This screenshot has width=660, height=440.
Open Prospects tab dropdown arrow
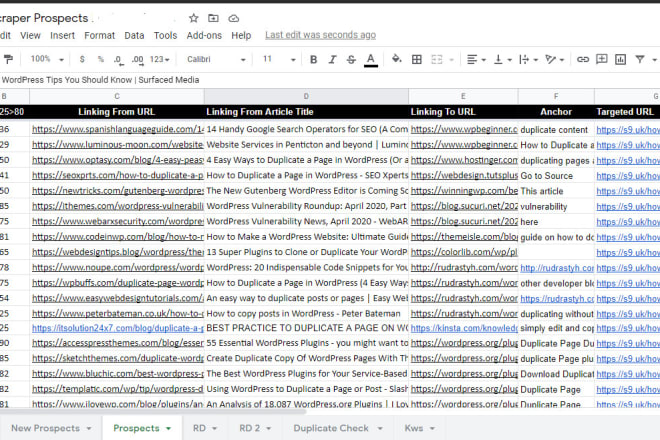coord(168,429)
